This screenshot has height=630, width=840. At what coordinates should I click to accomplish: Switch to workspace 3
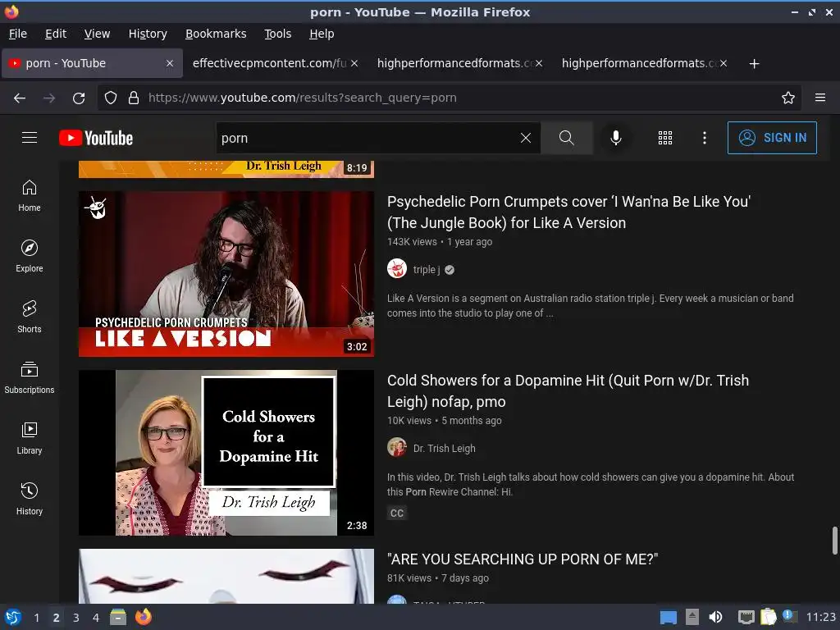76,618
